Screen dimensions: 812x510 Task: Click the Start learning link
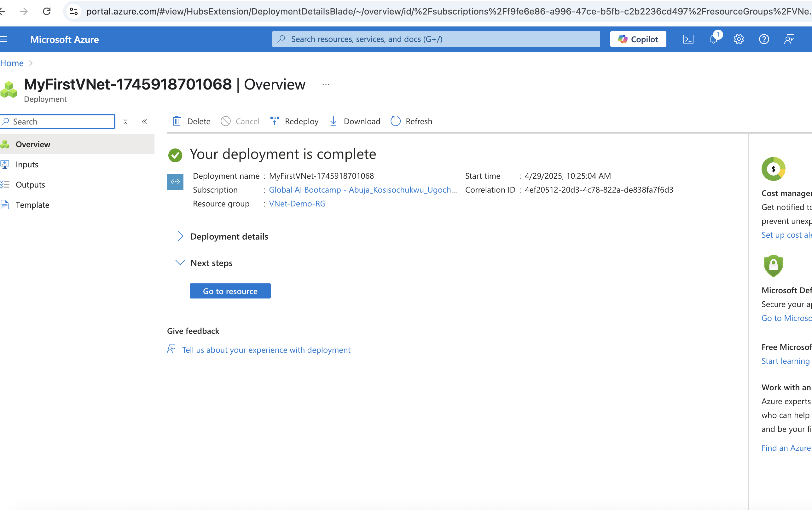[x=785, y=361]
